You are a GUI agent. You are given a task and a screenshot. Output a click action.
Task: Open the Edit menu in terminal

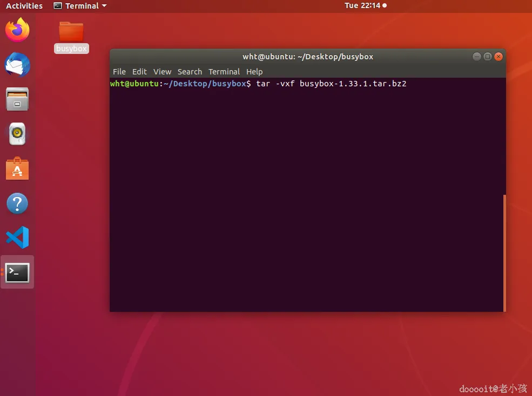click(x=139, y=72)
